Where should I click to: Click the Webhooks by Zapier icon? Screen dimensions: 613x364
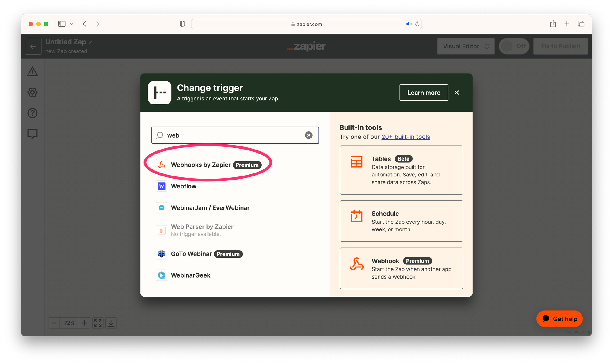pyautogui.click(x=162, y=165)
